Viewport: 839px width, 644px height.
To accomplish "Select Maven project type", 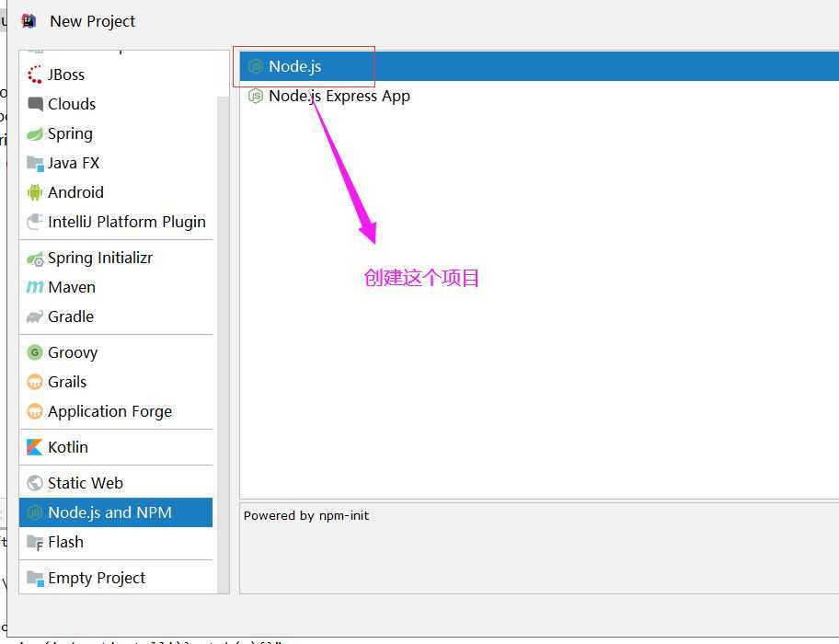I will 72,287.
